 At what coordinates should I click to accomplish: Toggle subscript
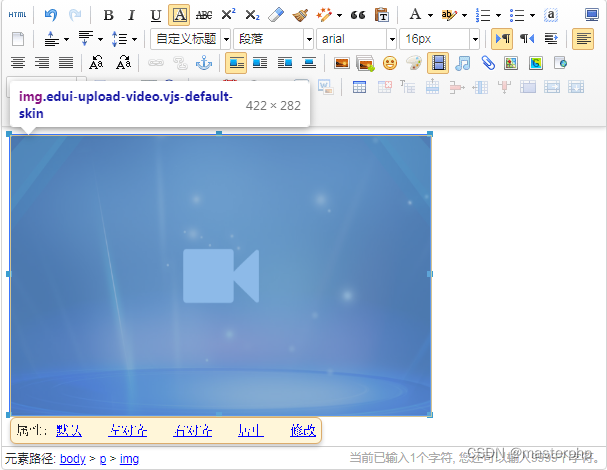252,15
